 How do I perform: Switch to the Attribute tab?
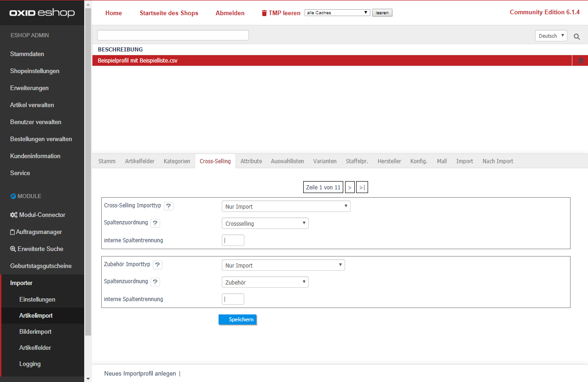(251, 161)
